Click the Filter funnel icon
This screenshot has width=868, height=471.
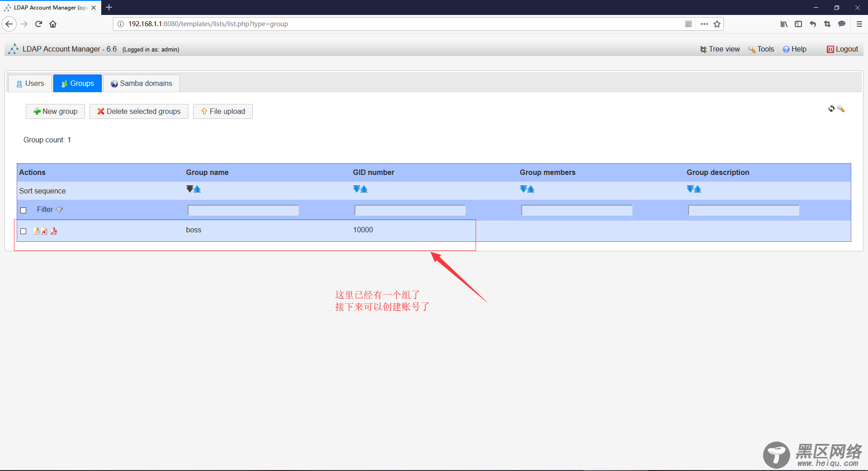pos(59,210)
